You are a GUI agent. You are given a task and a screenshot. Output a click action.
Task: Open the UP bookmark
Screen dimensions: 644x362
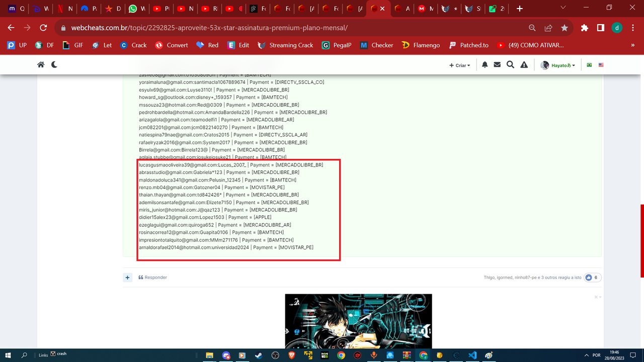click(17, 45)
